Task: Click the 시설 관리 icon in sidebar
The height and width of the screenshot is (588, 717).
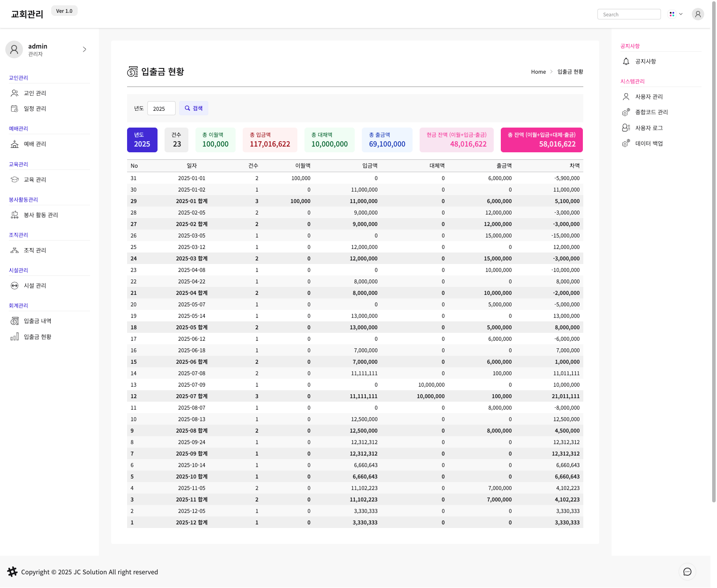Action: pos(15,286)
